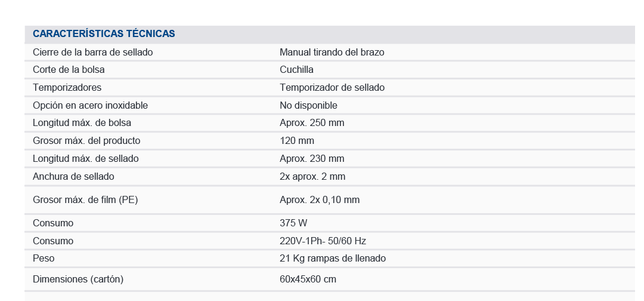The height and width of the screenshot is (301, 644).
Task: Click the CARACTERÍSTICAS TÉCNICAS table header
Action: tap(104, 34)
